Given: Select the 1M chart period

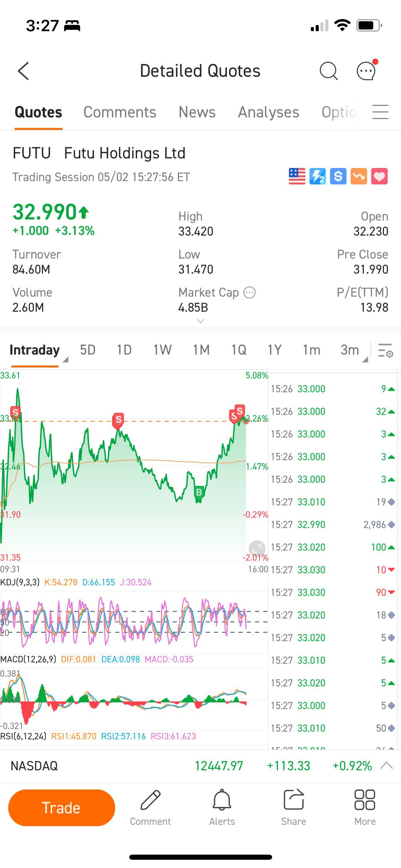Looking at the screenshot, I should [x=201, y=350].
